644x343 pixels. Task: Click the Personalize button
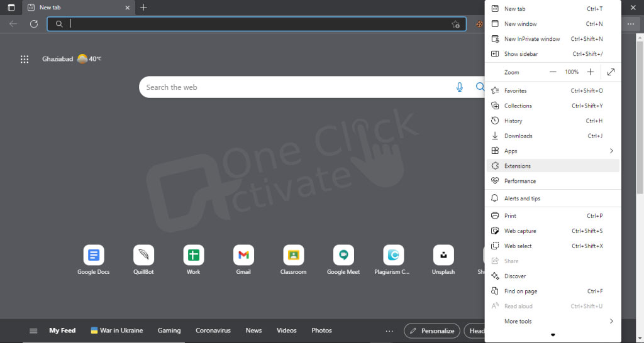[x=432, y=330]
